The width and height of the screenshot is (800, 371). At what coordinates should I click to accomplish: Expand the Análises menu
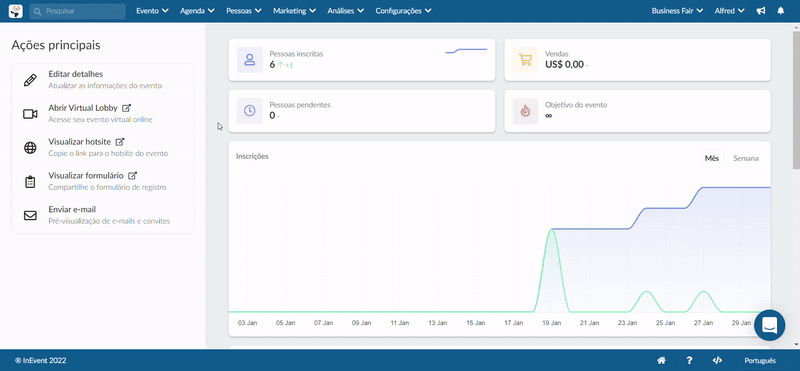(x=345, y=11)
